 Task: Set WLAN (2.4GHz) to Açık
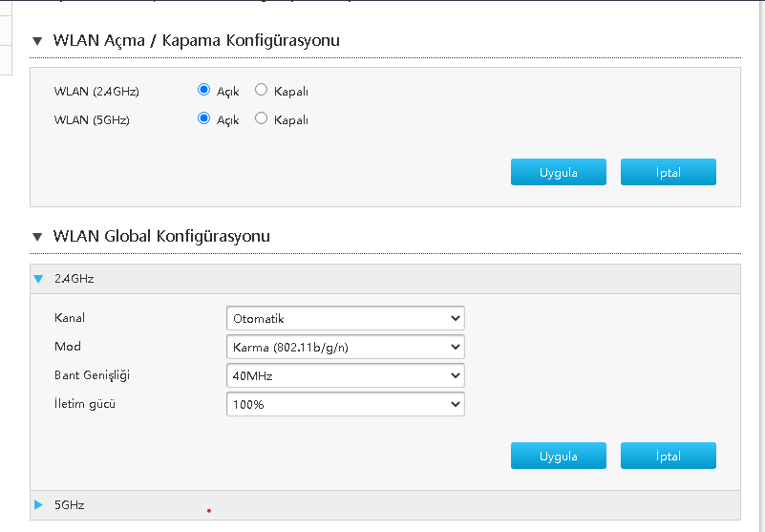point(203,91)
